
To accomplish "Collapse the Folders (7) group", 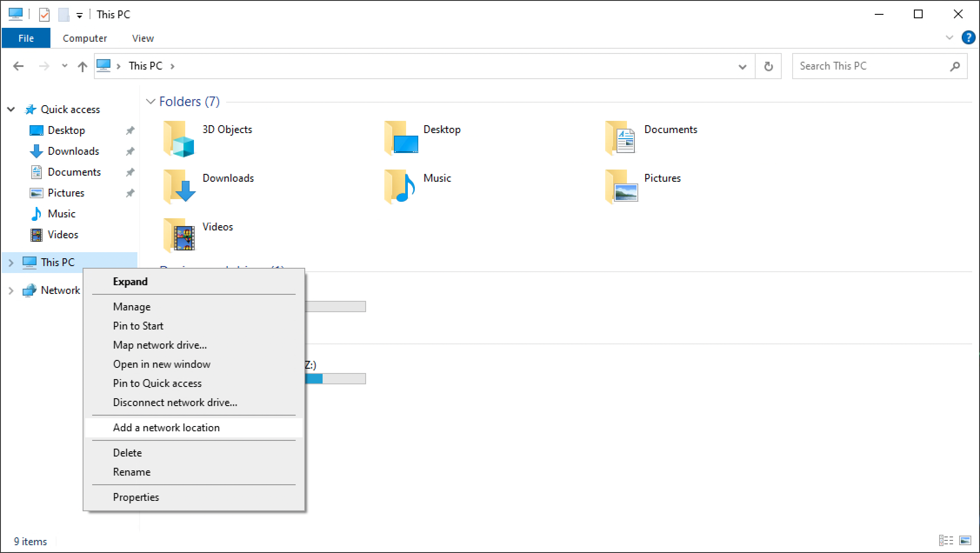I will (x=150, y=101).
